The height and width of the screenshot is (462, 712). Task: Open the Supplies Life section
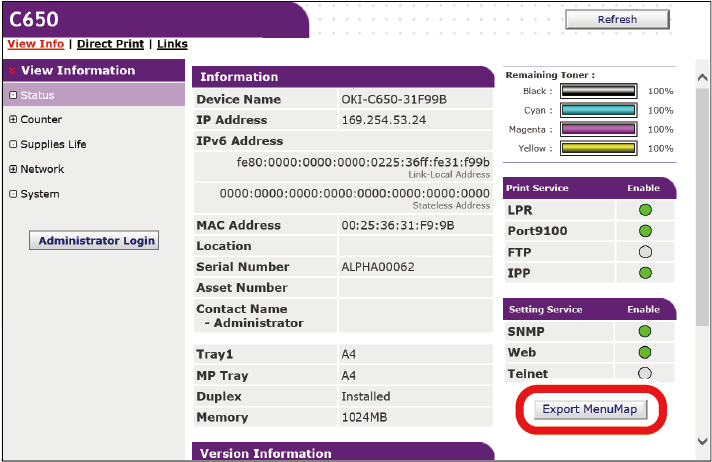click(x=53, y=144)
